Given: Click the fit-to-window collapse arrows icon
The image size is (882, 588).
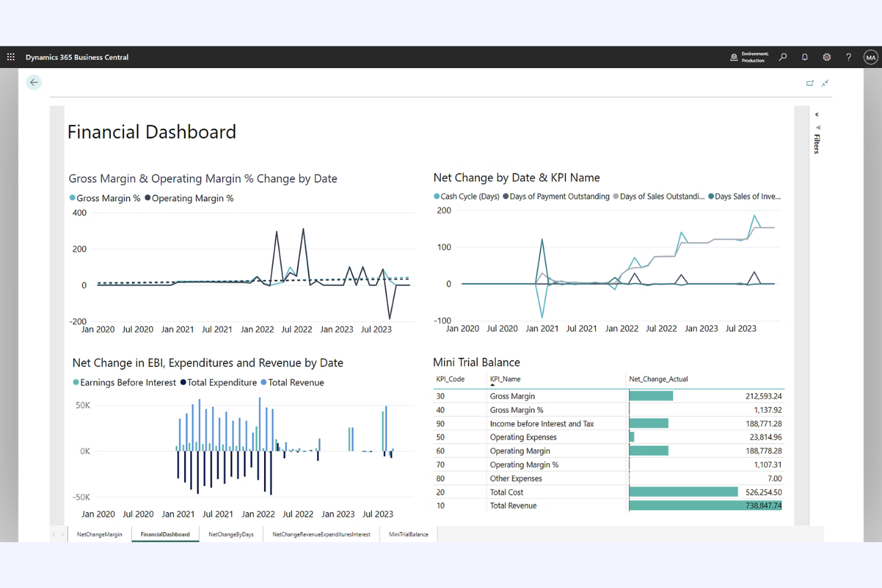Looking at the screenshot, I should [825, 83].
